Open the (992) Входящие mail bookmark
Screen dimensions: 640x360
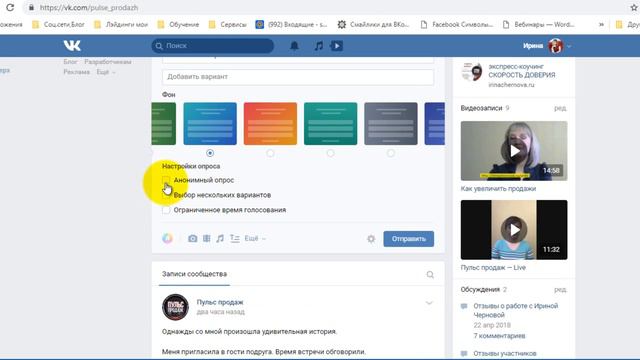click(x=291, y=24)
